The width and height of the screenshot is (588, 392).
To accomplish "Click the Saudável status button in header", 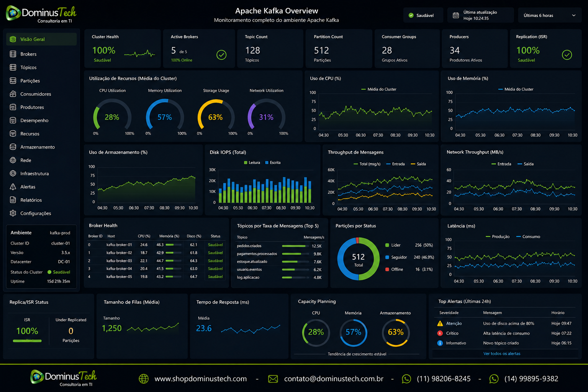I will [423, 15].
